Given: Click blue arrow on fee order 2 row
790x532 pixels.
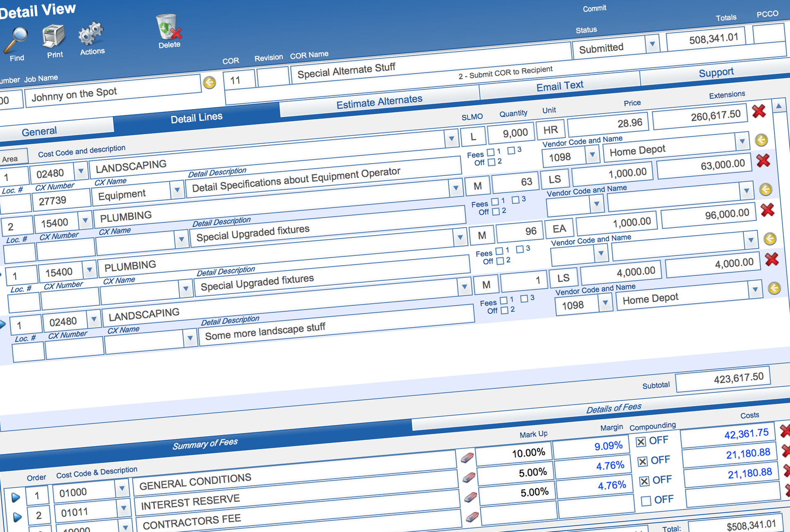Looking at the screenshot, I should [x=17, y=517].
